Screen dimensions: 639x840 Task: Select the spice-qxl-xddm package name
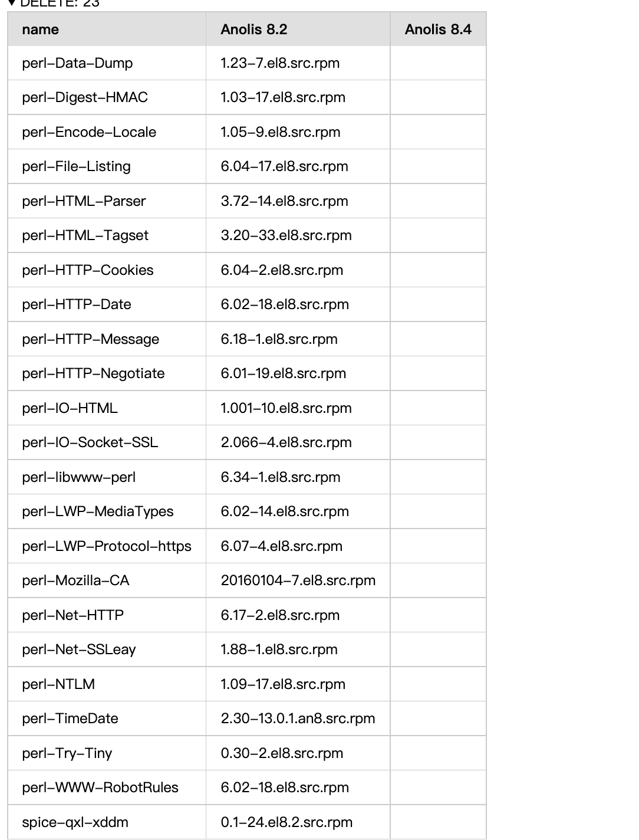75,822
